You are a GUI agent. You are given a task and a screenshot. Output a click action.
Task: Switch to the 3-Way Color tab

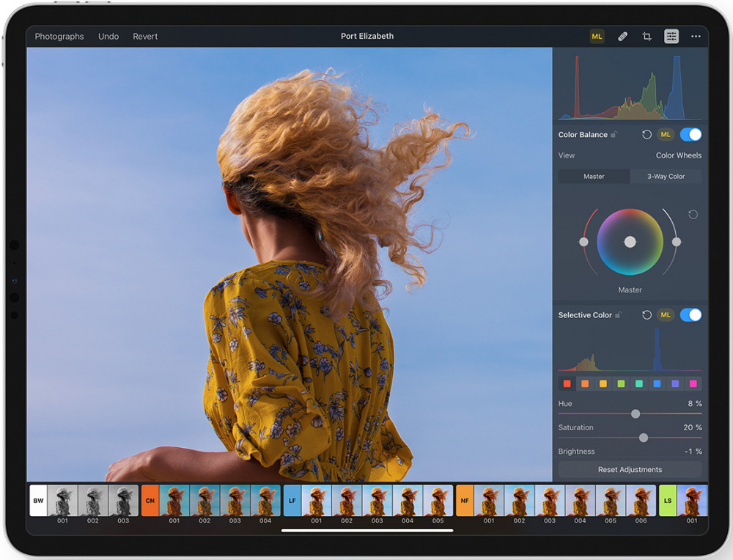coord(666,177)
